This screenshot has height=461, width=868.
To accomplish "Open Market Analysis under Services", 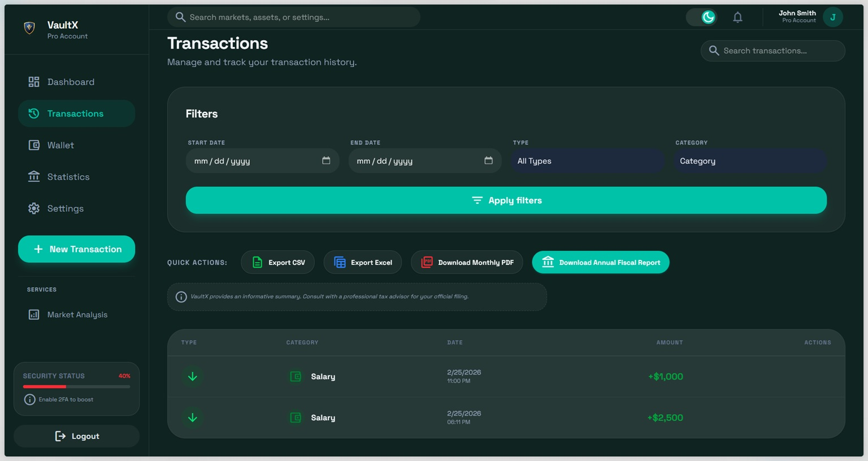I will 76,315.
